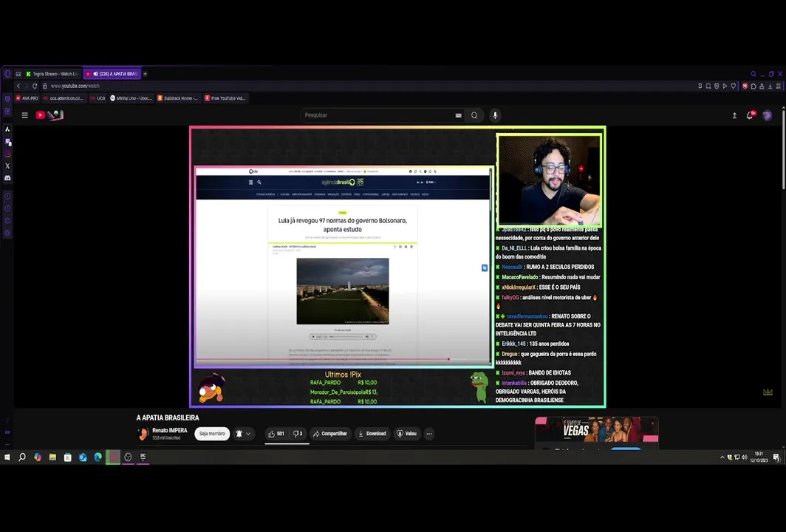Open X (Twitter) in the browser sidebar
The width and height of the screenshot is (786, 532).
[x=7, y=166]
